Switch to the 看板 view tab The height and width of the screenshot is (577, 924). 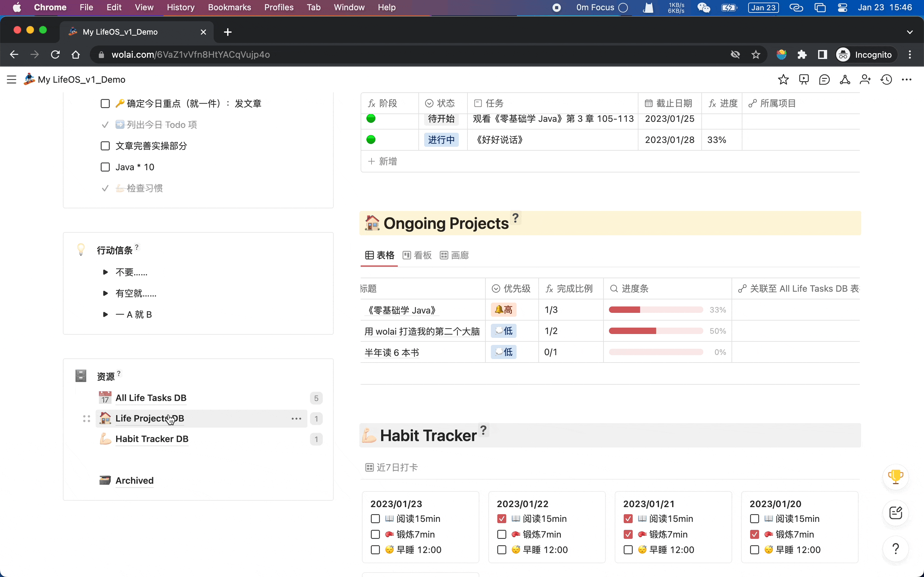(417, 255)
